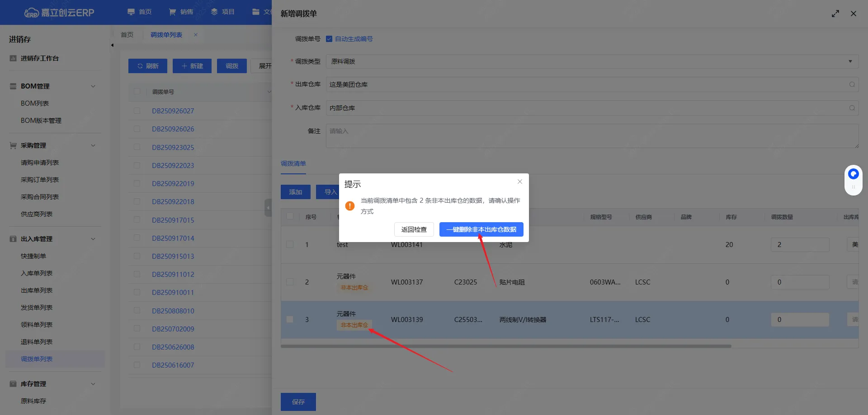
Task: Close the 提示 dialog with the X icon
Action: (x=520, y=182)
